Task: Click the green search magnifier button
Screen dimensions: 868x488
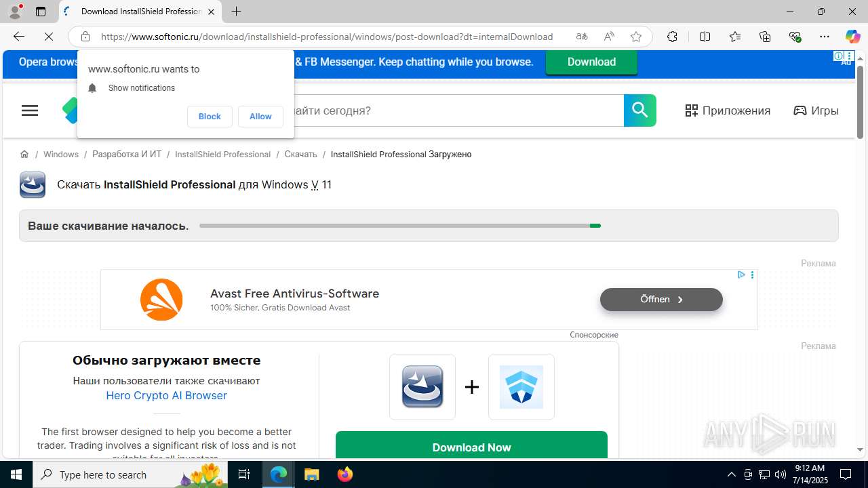Action: [x=640, y=110]
